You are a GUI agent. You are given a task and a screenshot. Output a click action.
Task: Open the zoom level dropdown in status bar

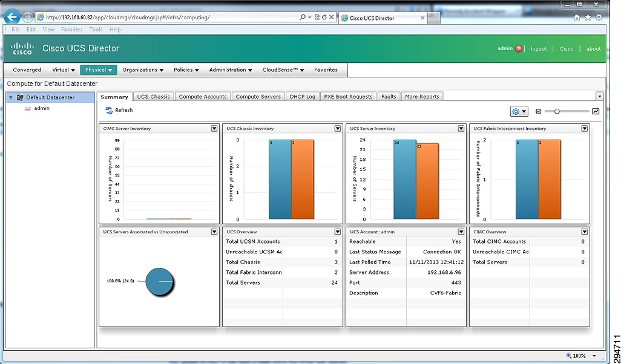(x=594, y=356)
